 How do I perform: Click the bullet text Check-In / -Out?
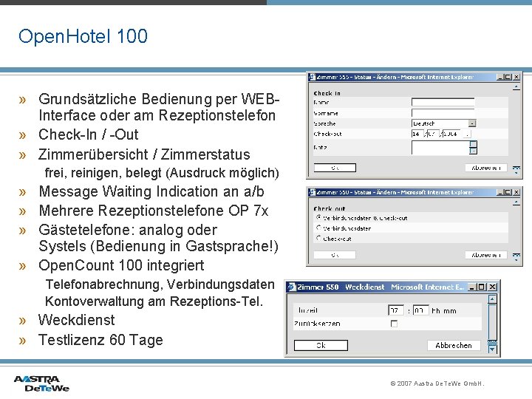88,134
